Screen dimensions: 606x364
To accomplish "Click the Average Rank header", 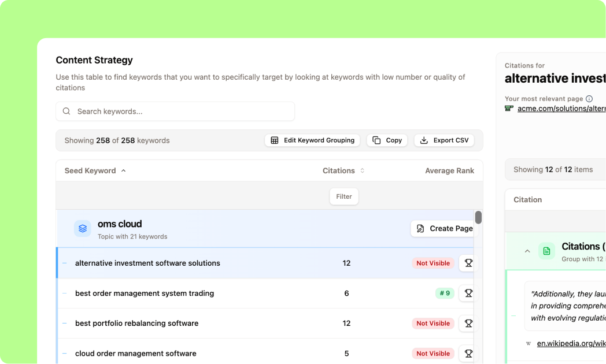I will click(x=449, y=170).
